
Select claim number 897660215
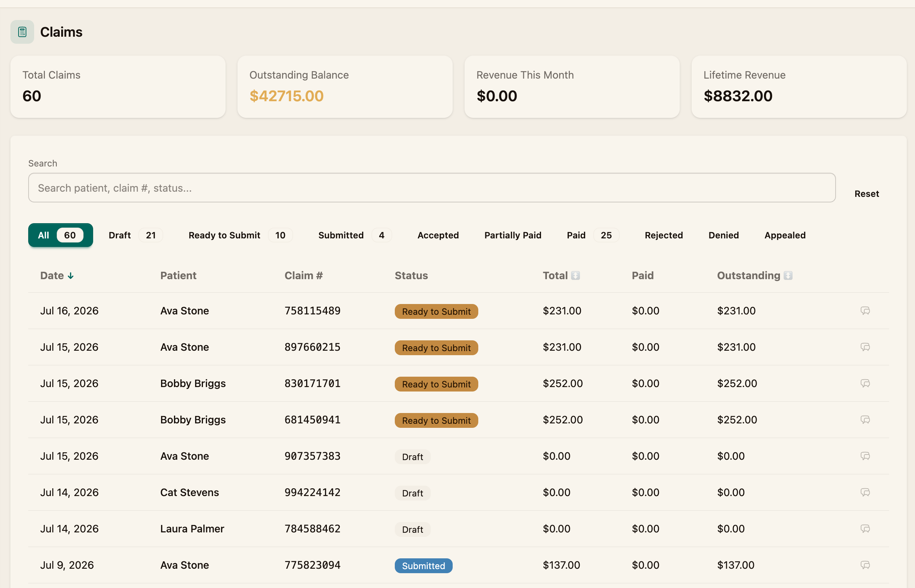pyautogui.click(x=312, y=347)
